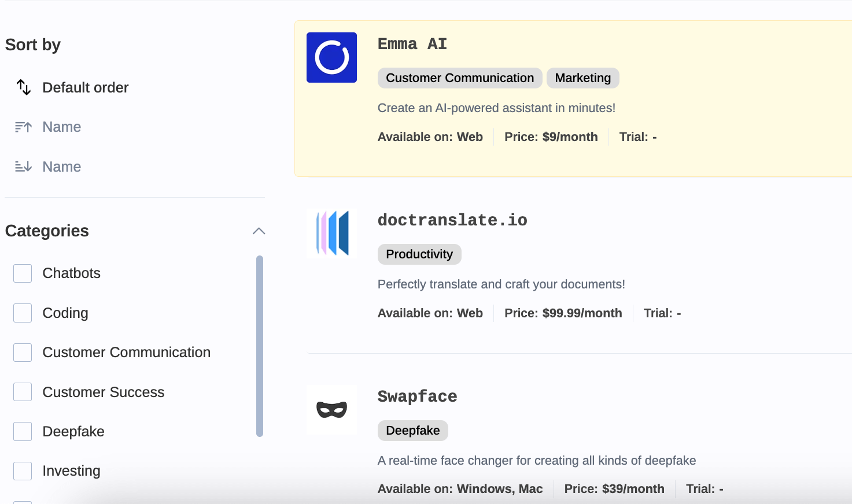Sort listings by Default order
Screen dimensions: 852x504
[86, 87]
